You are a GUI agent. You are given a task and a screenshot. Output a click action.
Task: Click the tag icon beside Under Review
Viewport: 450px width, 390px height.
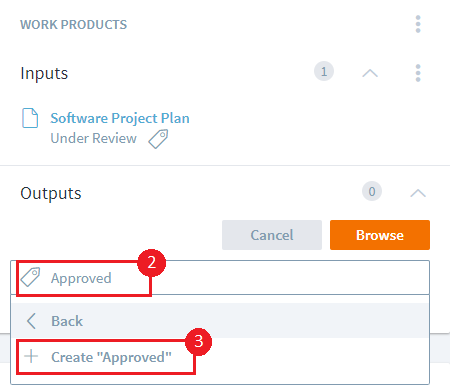[x=158, y=139]
